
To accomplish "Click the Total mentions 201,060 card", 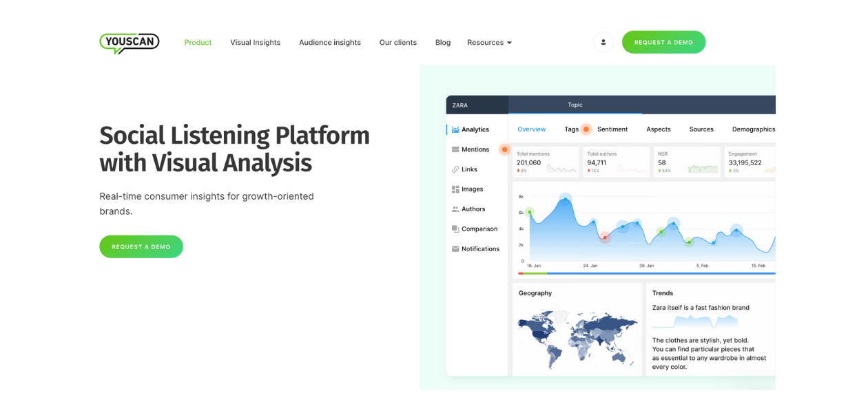I will tap(546, 162).
